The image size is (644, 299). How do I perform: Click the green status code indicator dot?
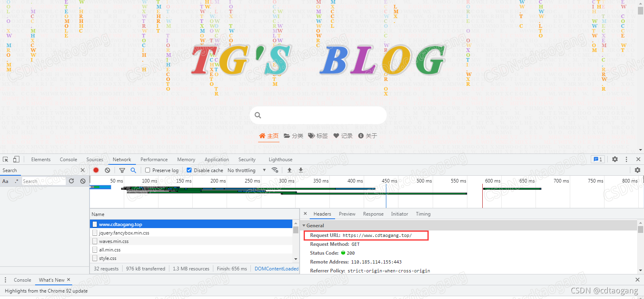(343, 253)
